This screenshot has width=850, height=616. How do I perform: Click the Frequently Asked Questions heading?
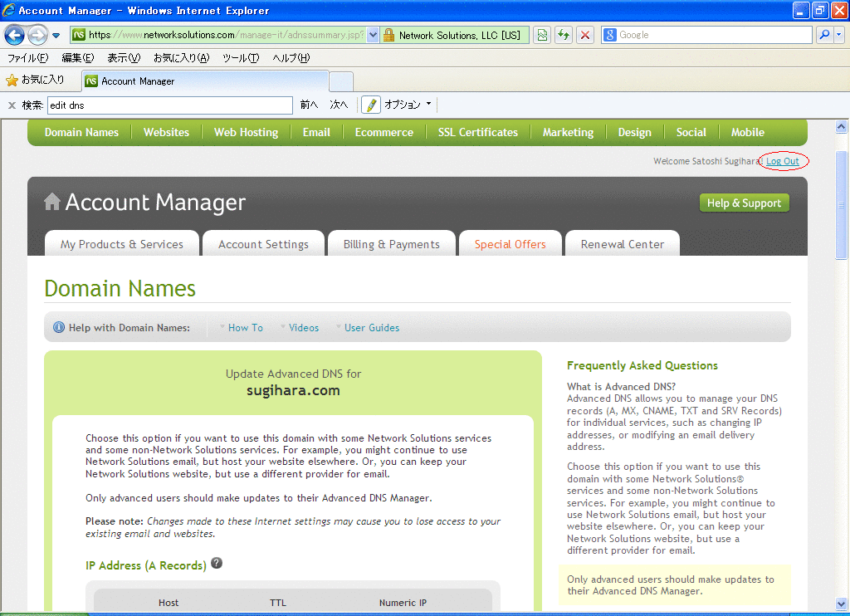pos(642,365)
